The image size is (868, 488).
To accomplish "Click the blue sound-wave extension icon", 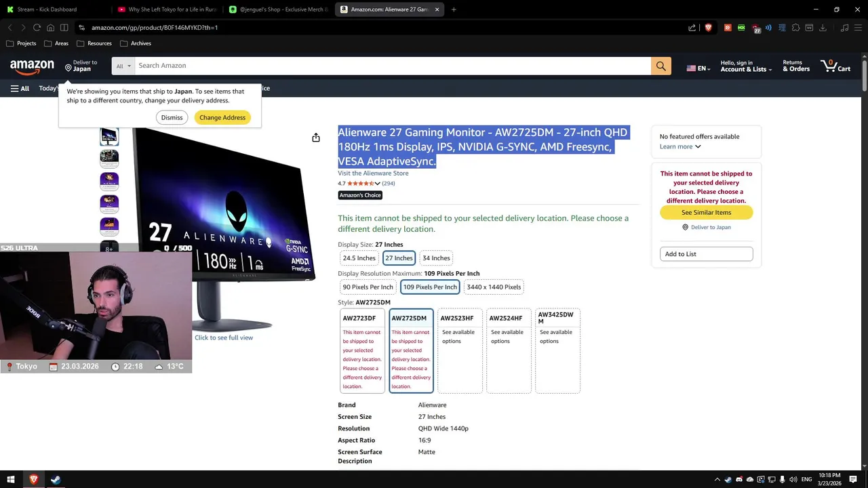I will point(768,28).
